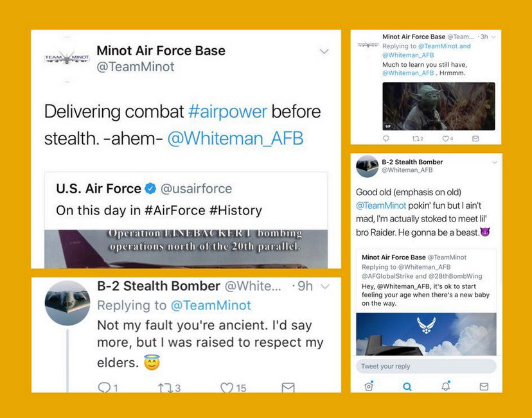Image resolution: width=532 pixels, height=418 pixels.
Task: Retweet the Yoda GIF tweet
Action: 416,138
